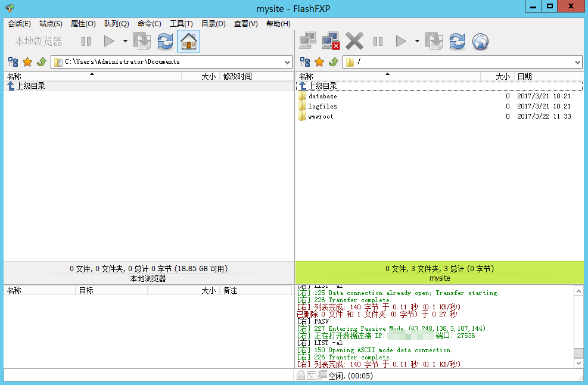The image size is (588, 385).
Task: Click the disconnect icon with red X
Action: coord(331,41)
